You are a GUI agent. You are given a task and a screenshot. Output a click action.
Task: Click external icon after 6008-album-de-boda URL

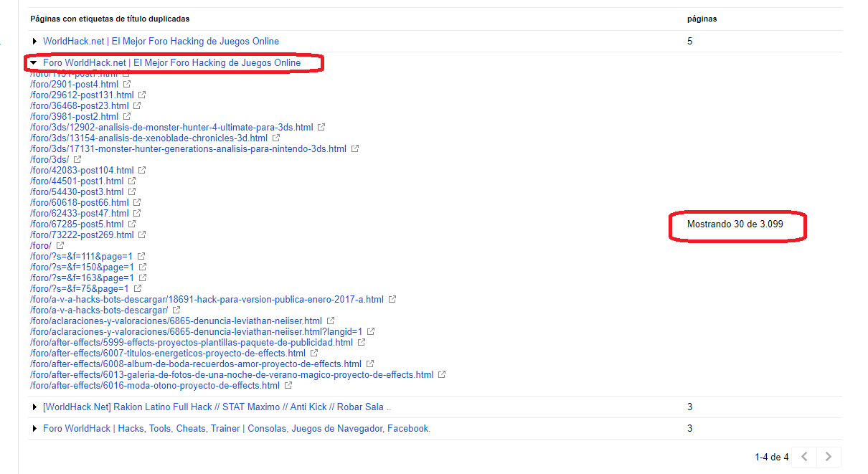pyautogui.click(x=370, y=364)
